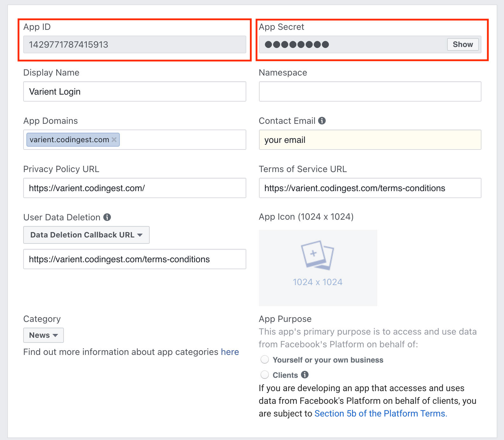Show the App Secret value
504x440 pixels.
point(463,44)
